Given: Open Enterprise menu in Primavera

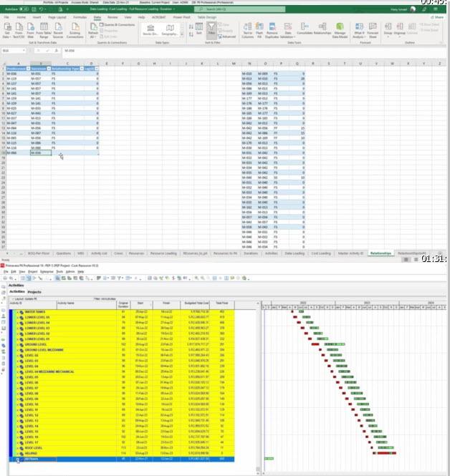Looking at the screenshot, I should [x=47, y=272].
